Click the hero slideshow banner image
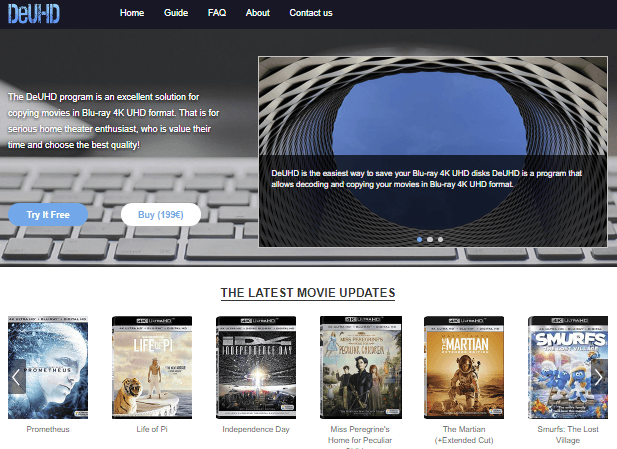Screen dimensions: 617x449 [x=432, y=110]
